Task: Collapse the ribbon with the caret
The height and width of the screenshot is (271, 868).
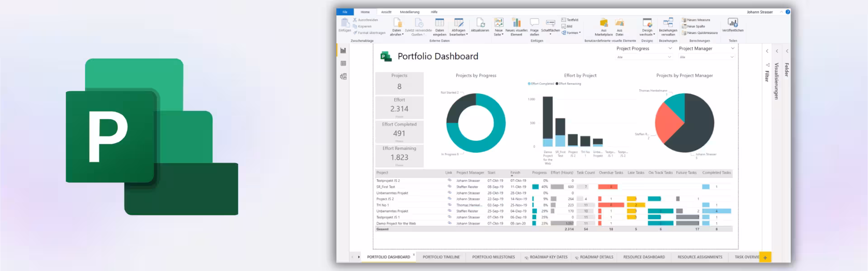Action: [x=781, y=12]
